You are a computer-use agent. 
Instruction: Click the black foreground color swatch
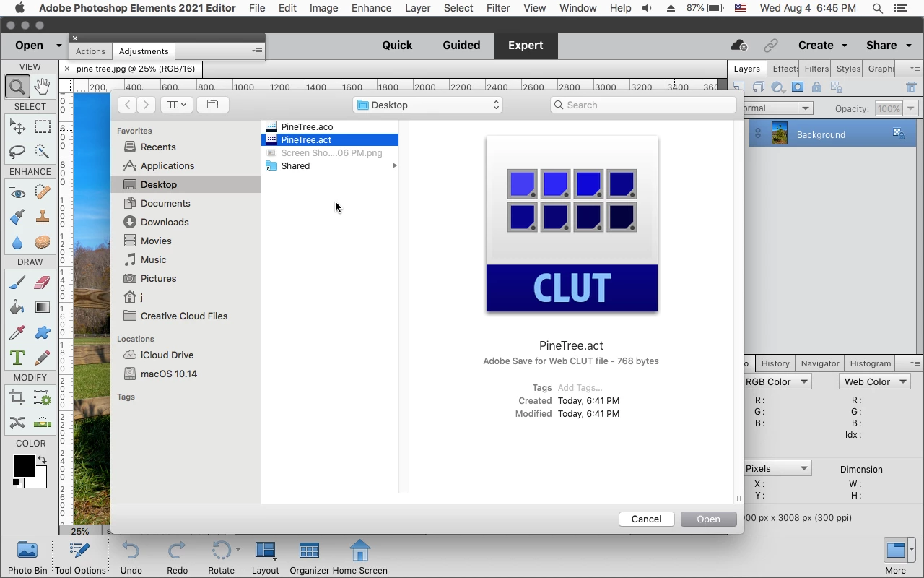[x=24, y=466]
